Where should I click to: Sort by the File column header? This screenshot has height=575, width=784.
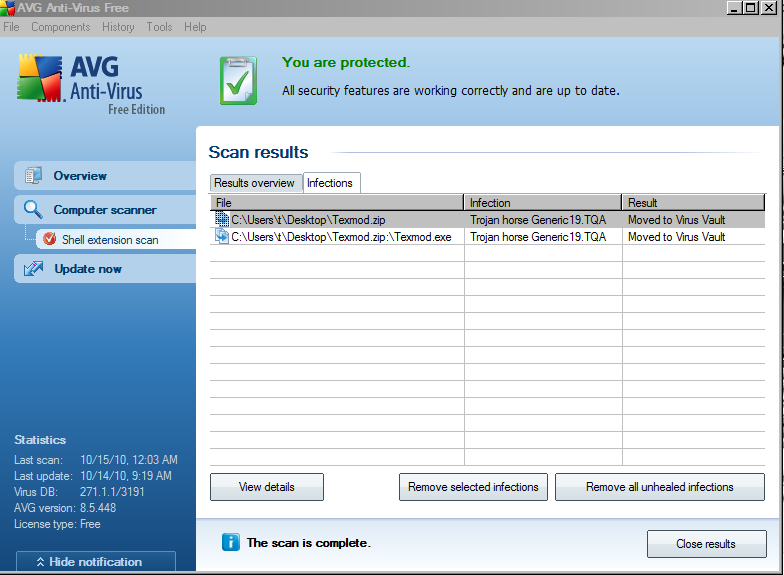click(x=336, y=202)
